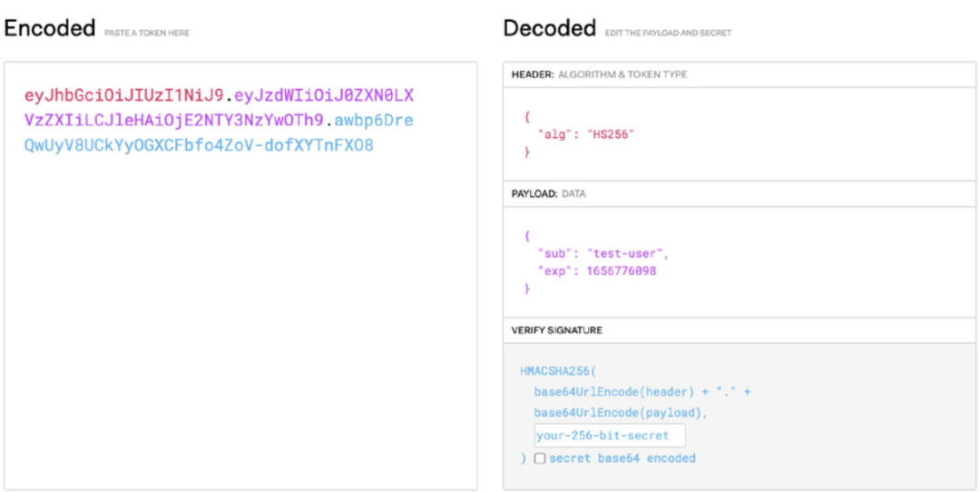Viewport: 980px width, 492px height.
Task: Click the blue signature segment of encoded token
Action: point(198,145)
